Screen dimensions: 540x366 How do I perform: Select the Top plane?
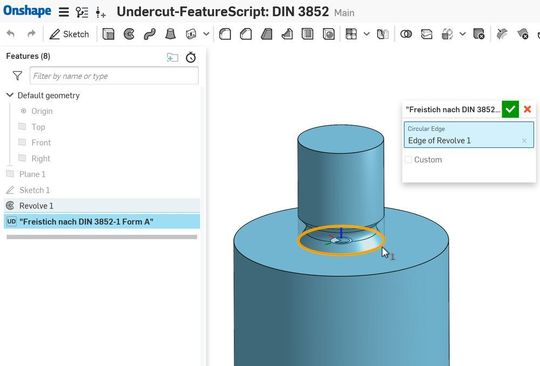pos(38,127)
